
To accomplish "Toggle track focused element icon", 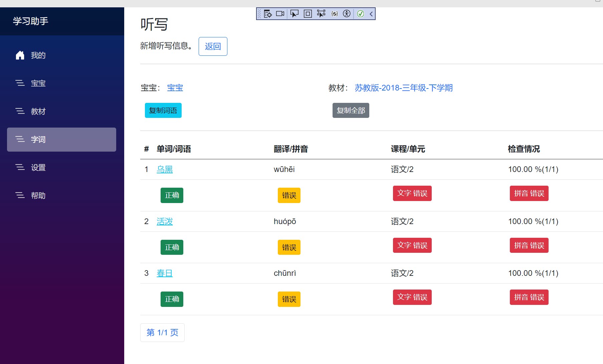I will [321, 14].
